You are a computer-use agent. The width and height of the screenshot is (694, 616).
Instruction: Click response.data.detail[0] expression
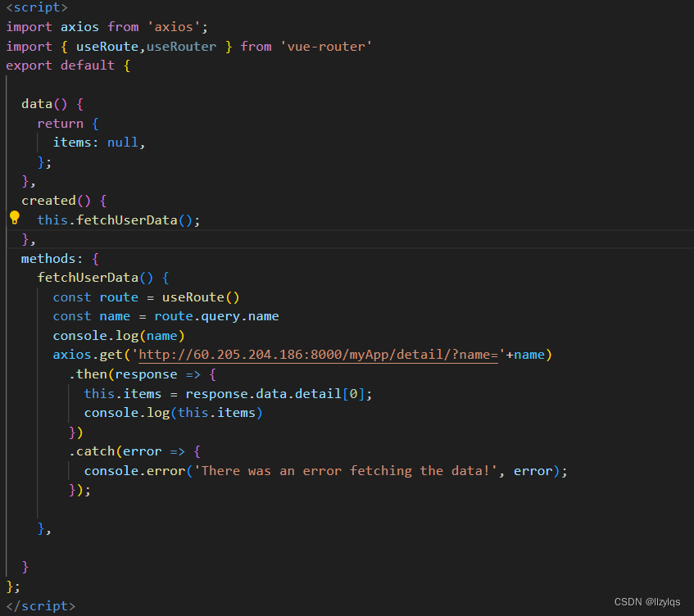click(x=274, y=394)
